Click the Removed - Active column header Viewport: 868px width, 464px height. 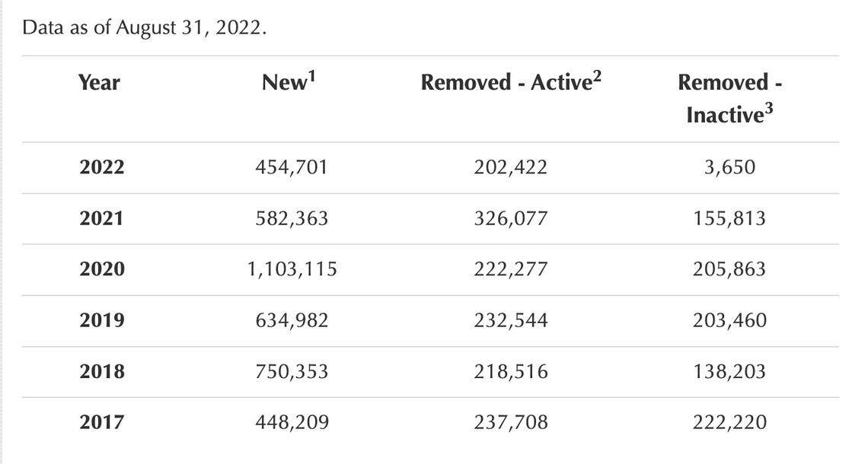tap(506, 83)
